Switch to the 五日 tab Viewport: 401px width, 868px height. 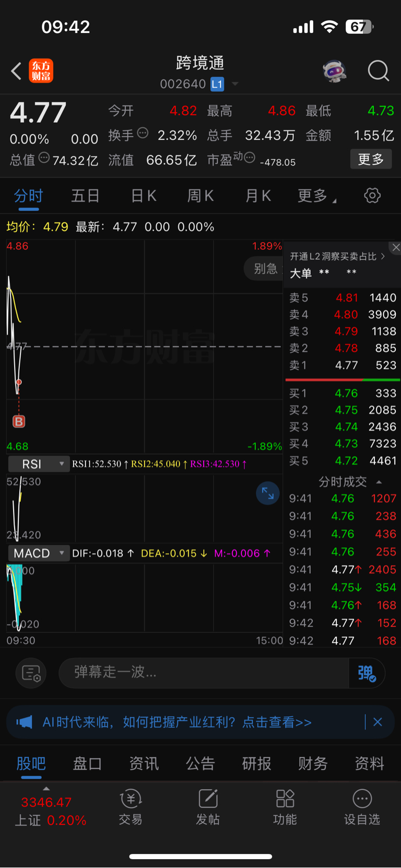(86, 196)
